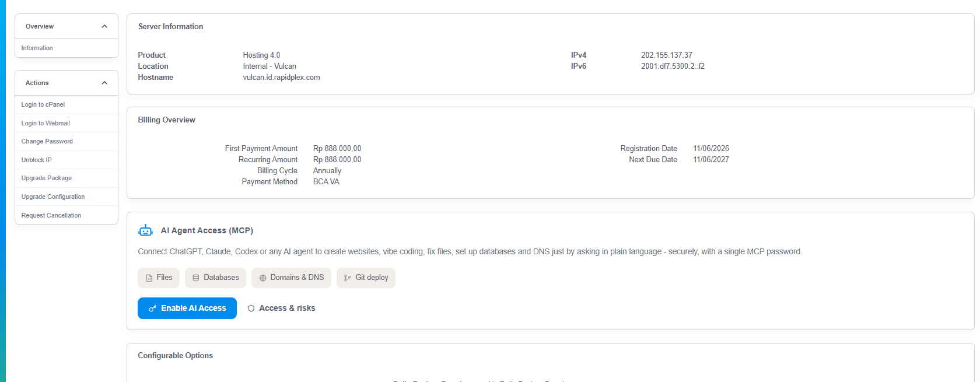Click the IPv6 address 2001:df7:5300:2::f2

click(x=673, y=66)
